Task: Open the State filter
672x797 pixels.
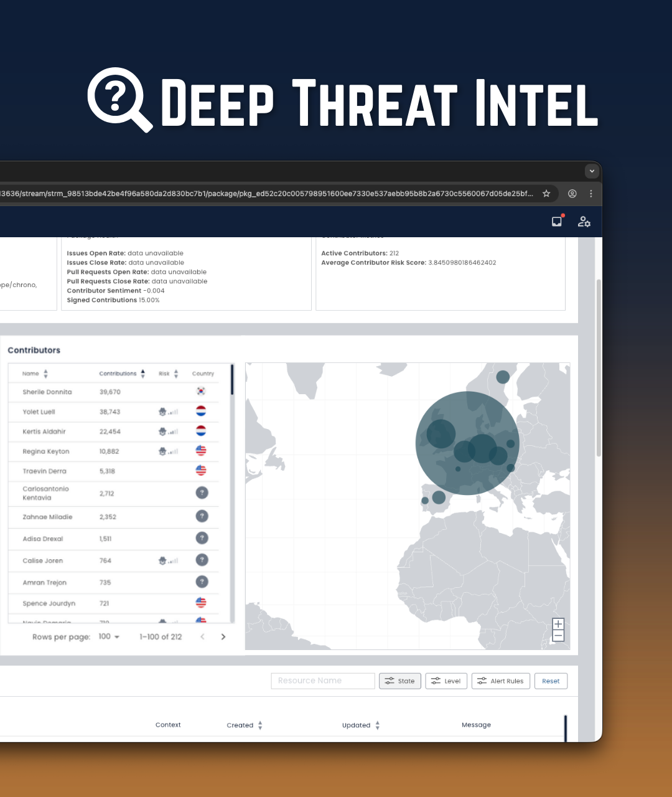Action: [400, 681]
